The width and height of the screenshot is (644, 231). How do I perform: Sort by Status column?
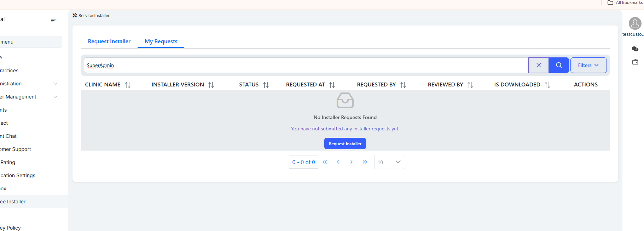pyautogui.click(x=266, y=85)
